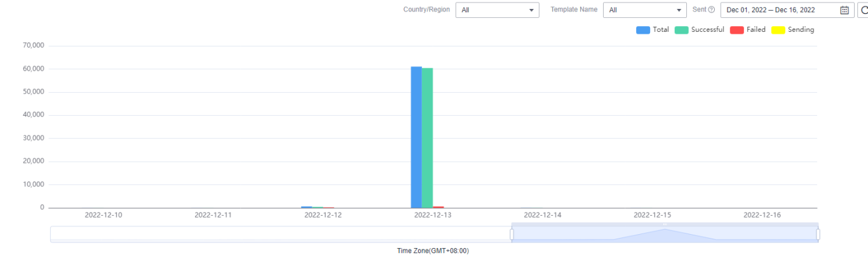
Task: Click the 60,000 y-axis value
Action: pos(32,69)
